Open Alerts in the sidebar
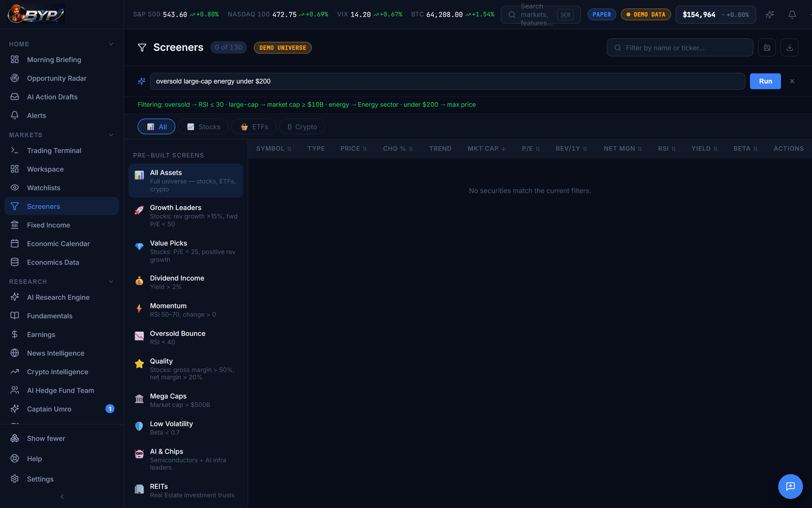 pos(61,115)
